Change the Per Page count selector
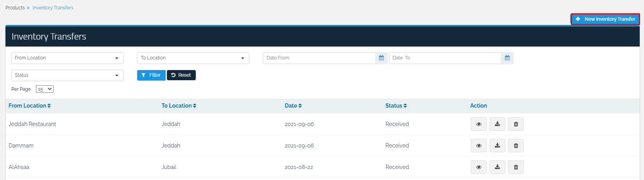The height and width of the screenshot is (180, 644). [45, 89]
